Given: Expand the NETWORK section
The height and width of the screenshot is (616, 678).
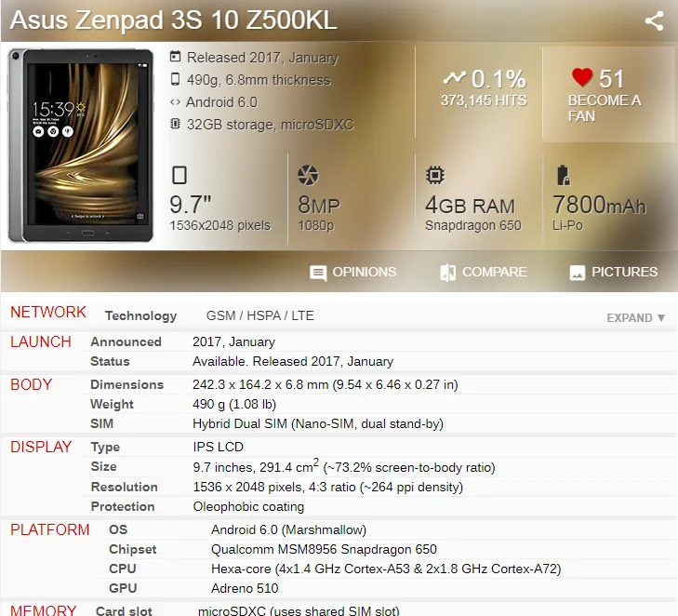Looking at the screenshot, I should point(635,318).
